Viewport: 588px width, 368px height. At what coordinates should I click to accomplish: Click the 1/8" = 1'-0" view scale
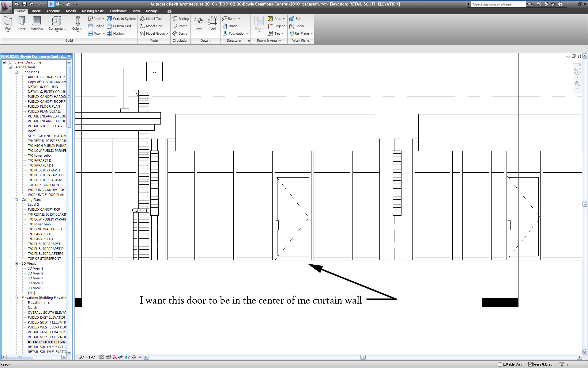[x=87, y=357]
